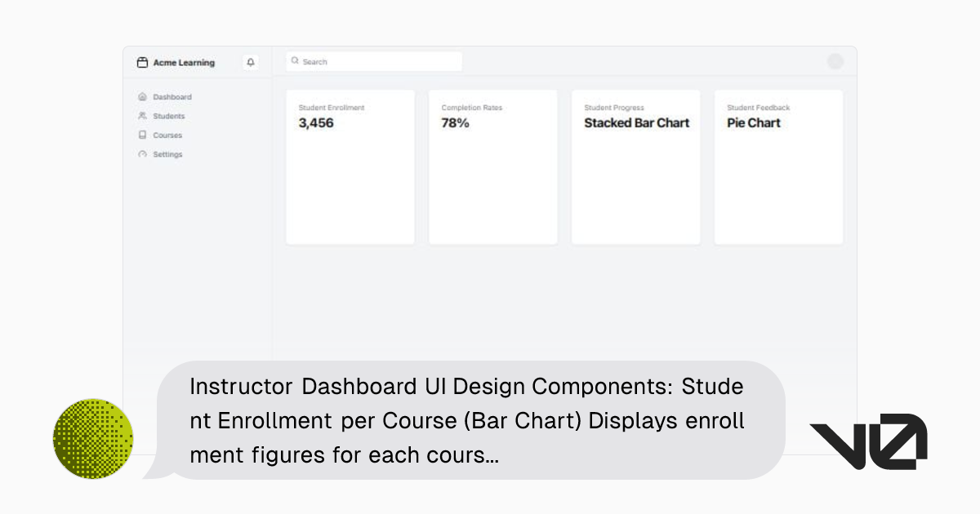Click the Stacked Bar Chart card
Image resolution: width=980 pixels, height=514 pixels.
635,166
